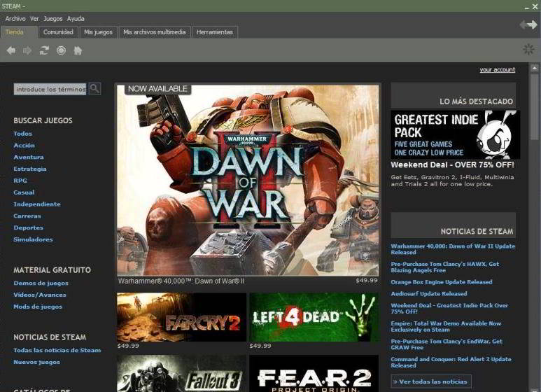Browse the Simuladores category
The height and width of the screenshot is (392, 541).
pos(33,239)
